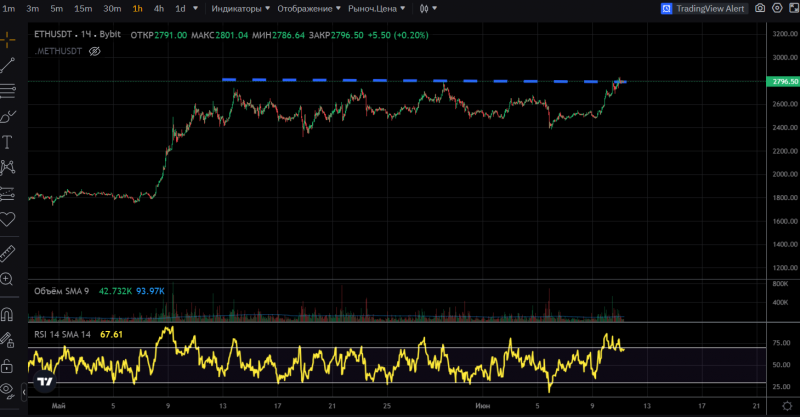Viewport: 800px width, 417px height.
Task: Toggle lock all drawings padlock
Action: coord(7,365)
